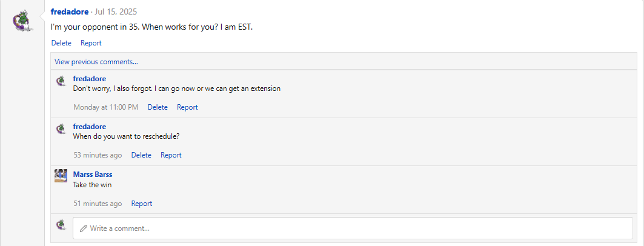This screenshot has height=246, width=644.
Task: Expand View previous comments
Action: click(x=96, y=62)
